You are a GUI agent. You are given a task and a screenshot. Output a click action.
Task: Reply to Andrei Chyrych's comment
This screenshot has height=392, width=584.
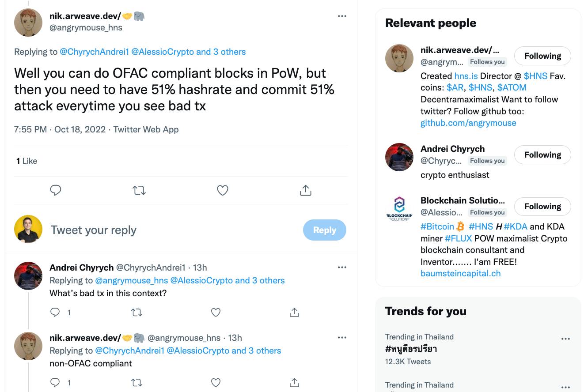tap(55, 313)
